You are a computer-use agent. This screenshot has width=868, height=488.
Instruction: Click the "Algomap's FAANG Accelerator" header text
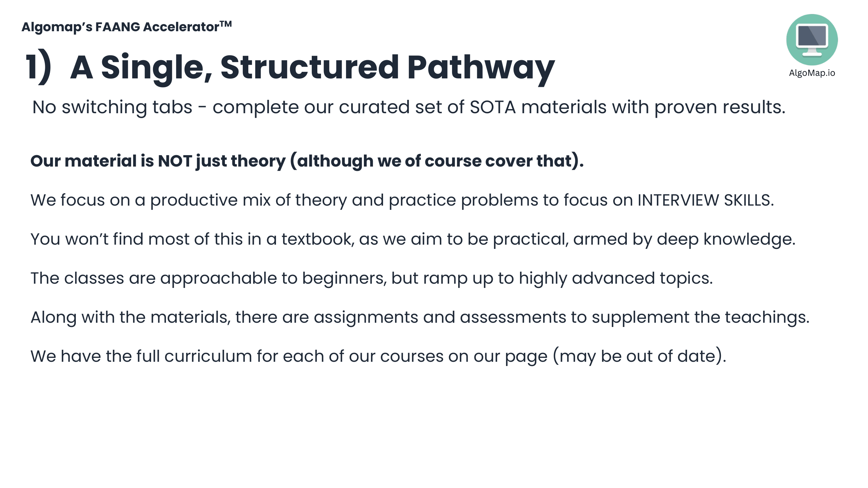(x=120, y=27)
